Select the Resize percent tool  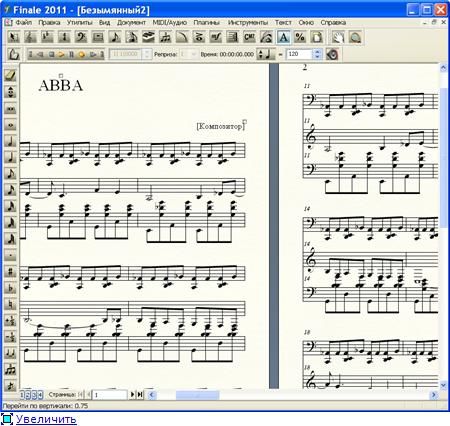(x=300, y=37)
